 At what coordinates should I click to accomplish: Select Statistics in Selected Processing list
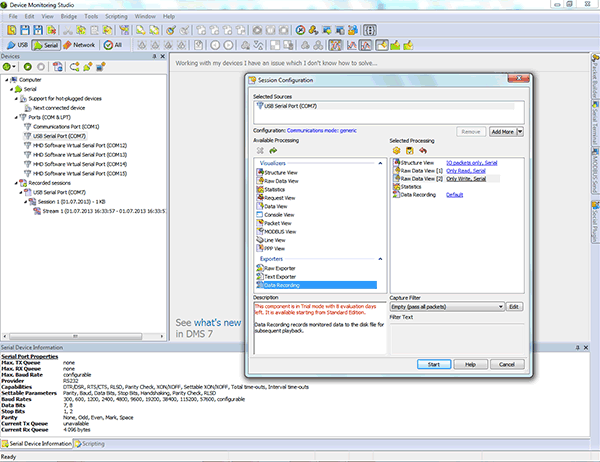point(407,187)
